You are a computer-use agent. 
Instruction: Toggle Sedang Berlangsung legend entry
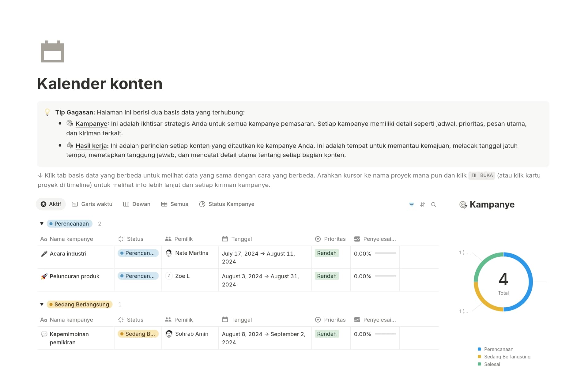click(x=507, y=357)
